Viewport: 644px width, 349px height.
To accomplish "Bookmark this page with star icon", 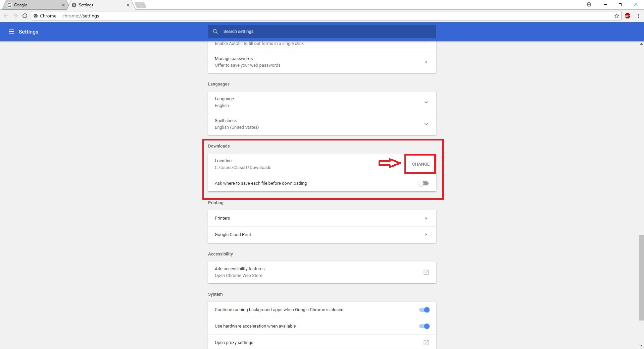I will tap(616, 16).
